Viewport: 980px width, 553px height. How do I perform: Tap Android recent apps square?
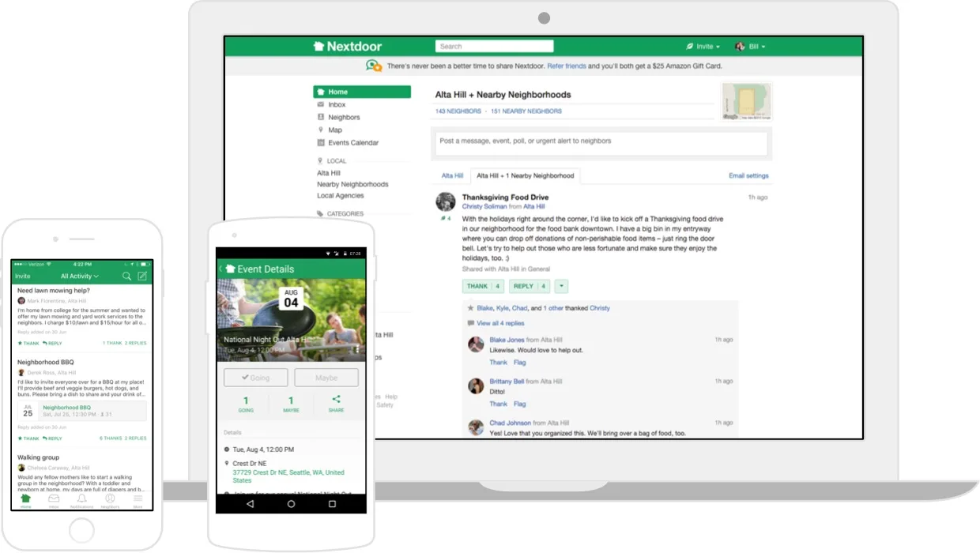click(x=332, y=504)
